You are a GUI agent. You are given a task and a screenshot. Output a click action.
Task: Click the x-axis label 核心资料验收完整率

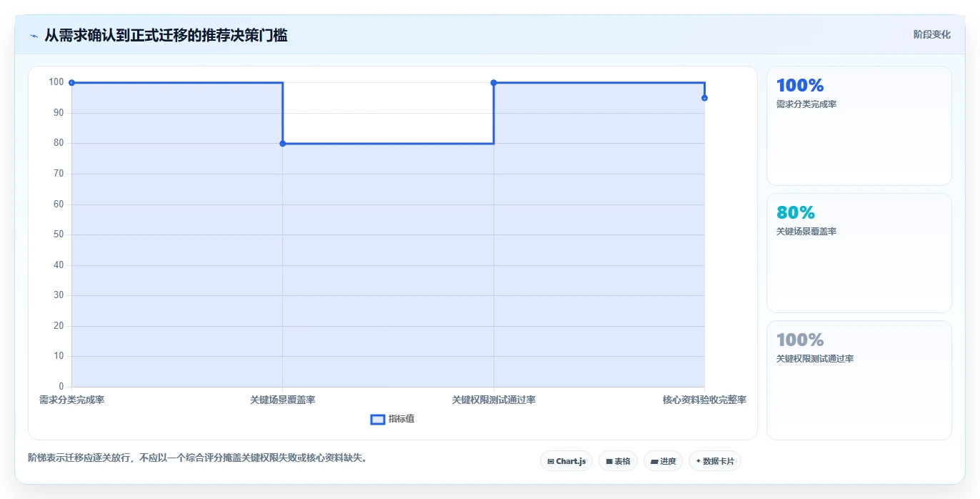click(x=704, y=400)
